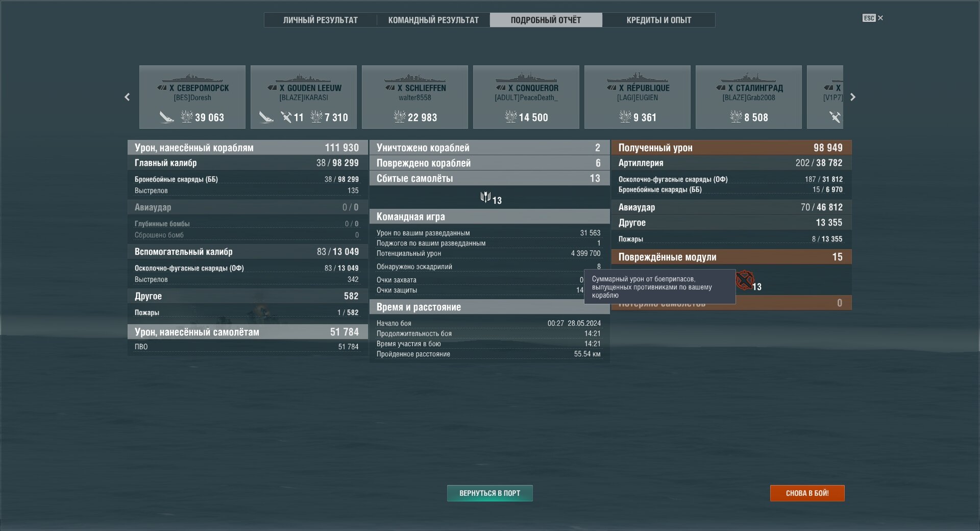Click the Полученный урон header row
980x531 pixels.
[x=731, y=148]
